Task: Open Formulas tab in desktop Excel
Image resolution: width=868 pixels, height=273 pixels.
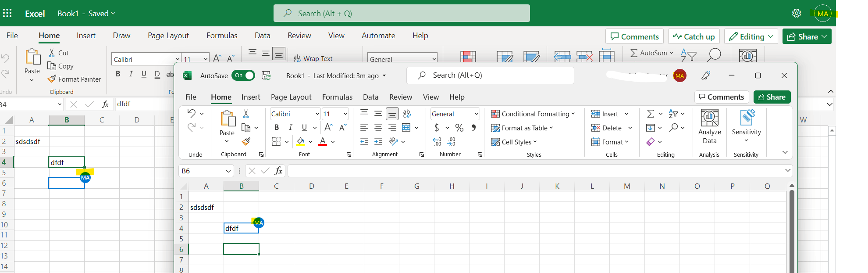Action: (x=337, y=97)
